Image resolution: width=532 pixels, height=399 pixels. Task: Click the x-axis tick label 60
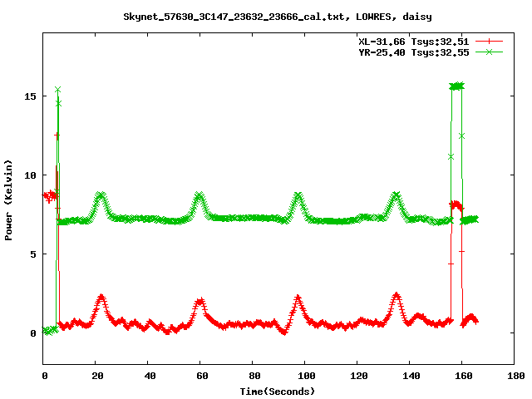pyautogui.click(x=202, y=376)
